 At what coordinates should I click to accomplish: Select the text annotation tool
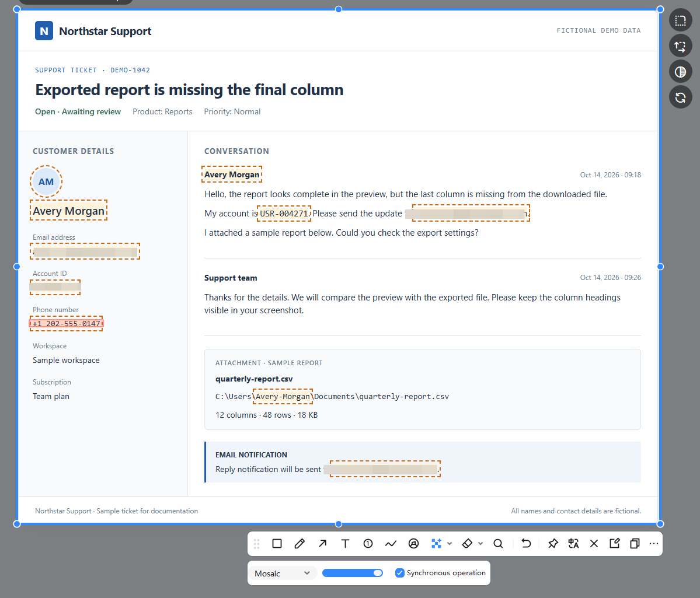click(x=345, y=543)
